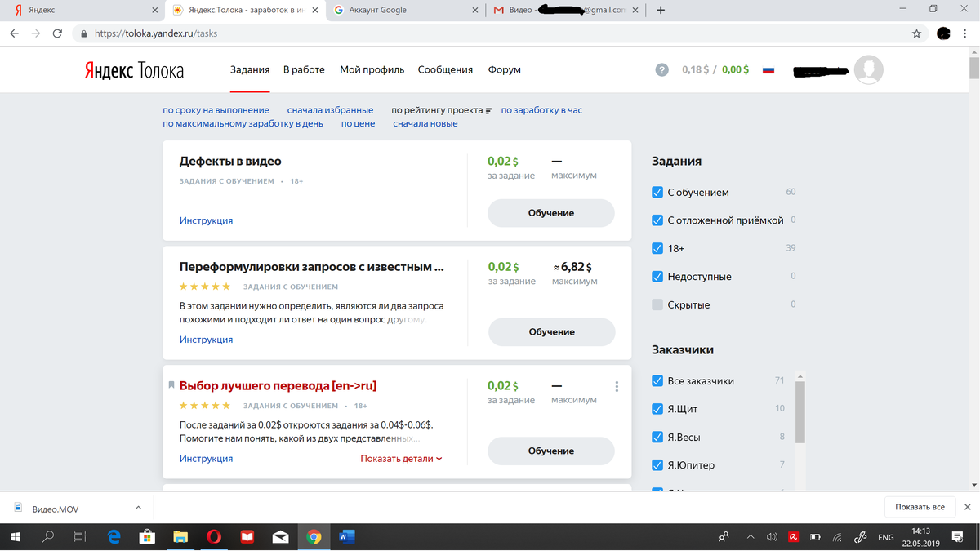Image resolution: width=980 pixels, height=551 pixels.
Task: Click the volume speaker tray icon
Action: tap(772, 537)
